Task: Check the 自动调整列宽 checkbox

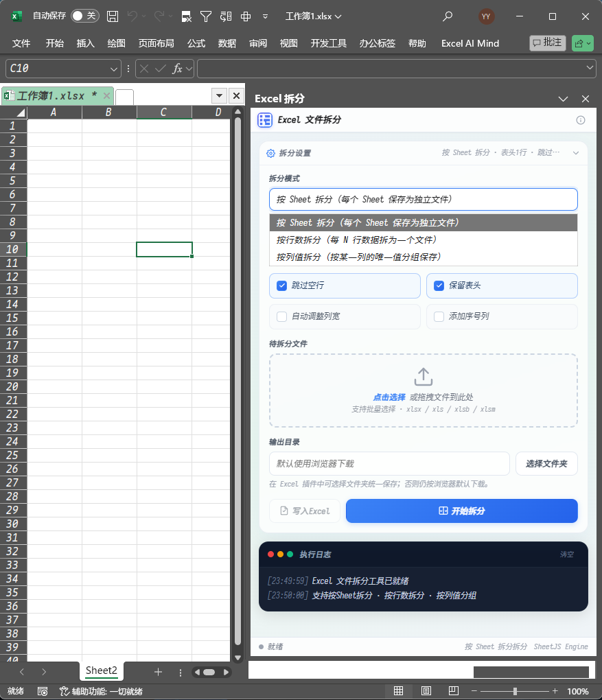Action: 282,316
